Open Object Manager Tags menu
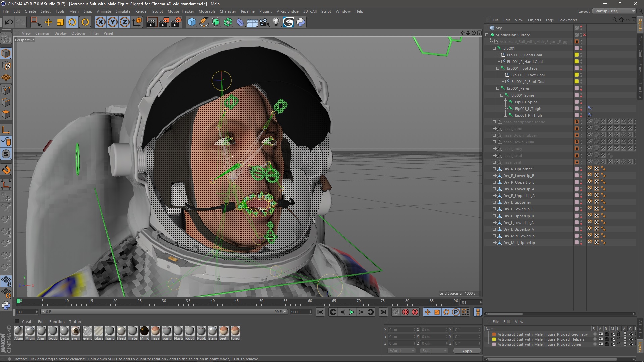This screenshot has height=362, width=644. [x=549, y=20]
